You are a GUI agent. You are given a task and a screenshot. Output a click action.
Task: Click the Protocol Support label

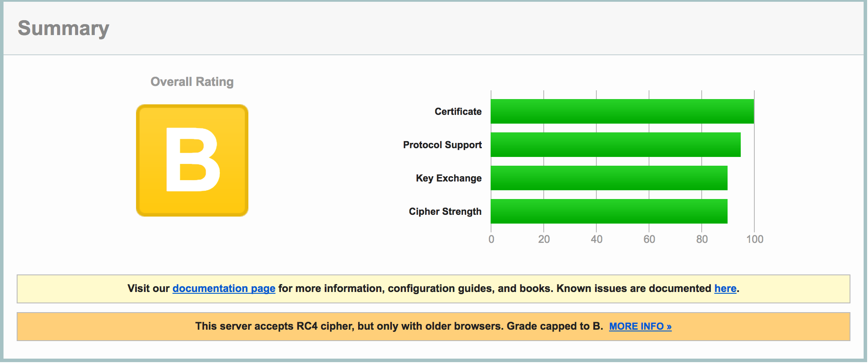[442, 145]
